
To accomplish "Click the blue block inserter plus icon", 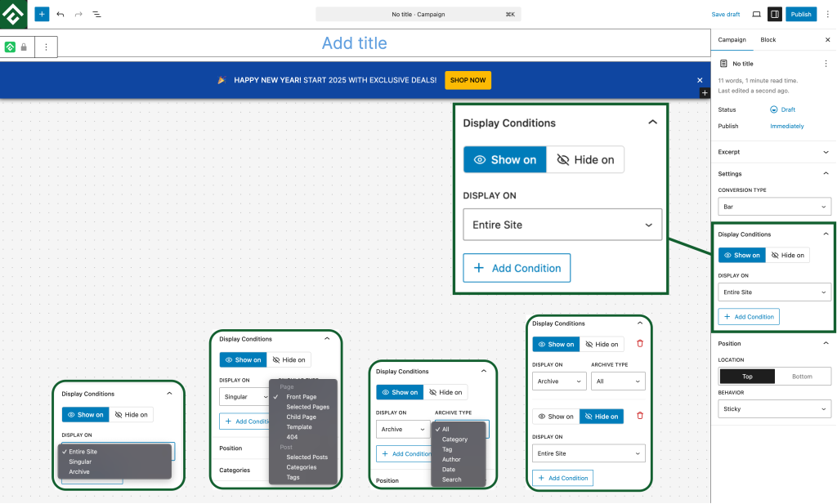I will click(x=42, y=14).
